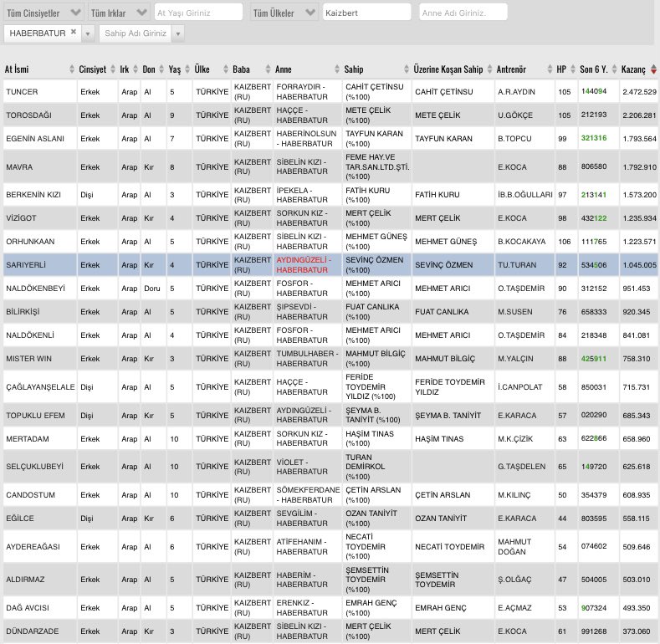The height and width of the screenshot is (644, 660).
Task: Click red AYDINGÜZELİ - HABERBATUR dam link
Action: pyautogui.click(x=304, y=265)
